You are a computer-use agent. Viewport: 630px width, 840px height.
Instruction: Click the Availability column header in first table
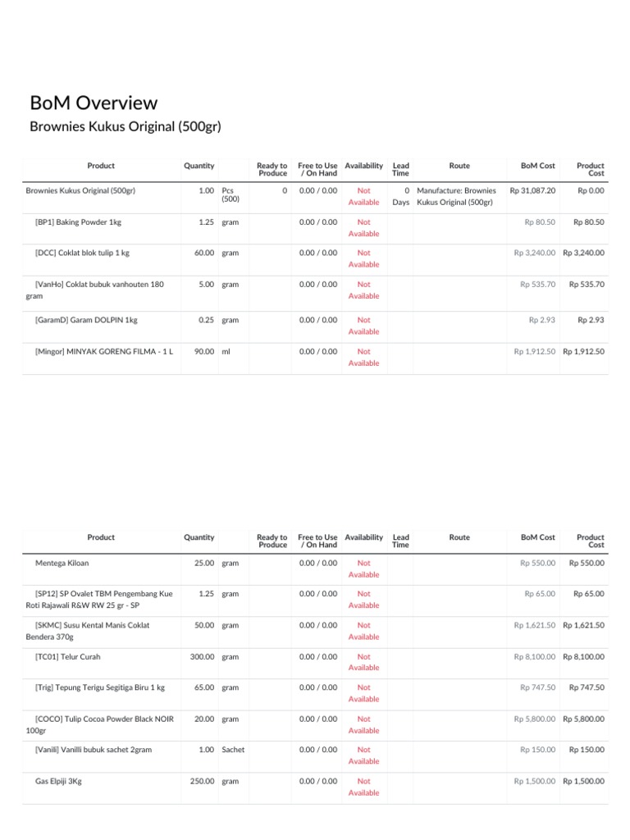click(x=363, y=166)
